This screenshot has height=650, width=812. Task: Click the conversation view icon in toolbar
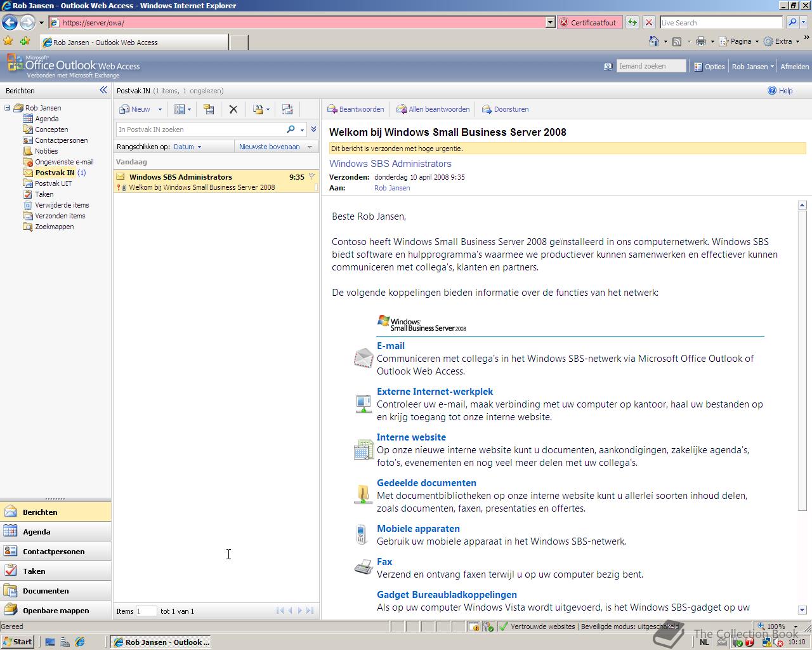pos(287,109)
